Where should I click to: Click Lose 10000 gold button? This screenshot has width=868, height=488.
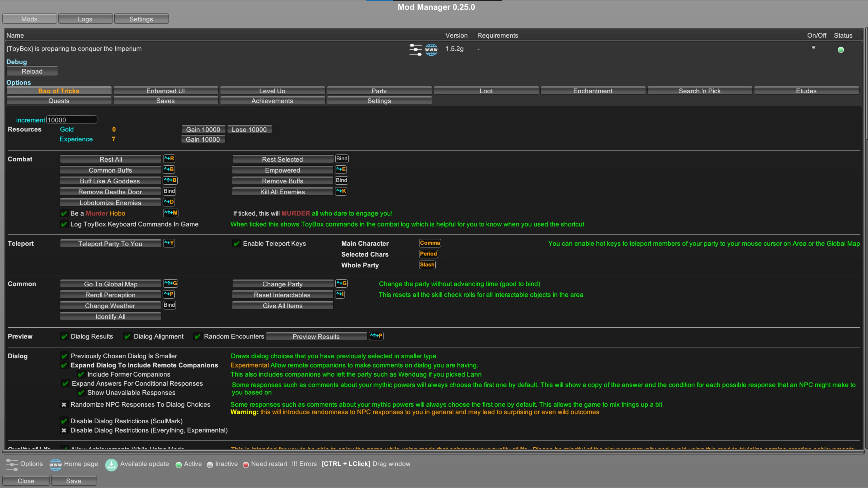point(249,130)
